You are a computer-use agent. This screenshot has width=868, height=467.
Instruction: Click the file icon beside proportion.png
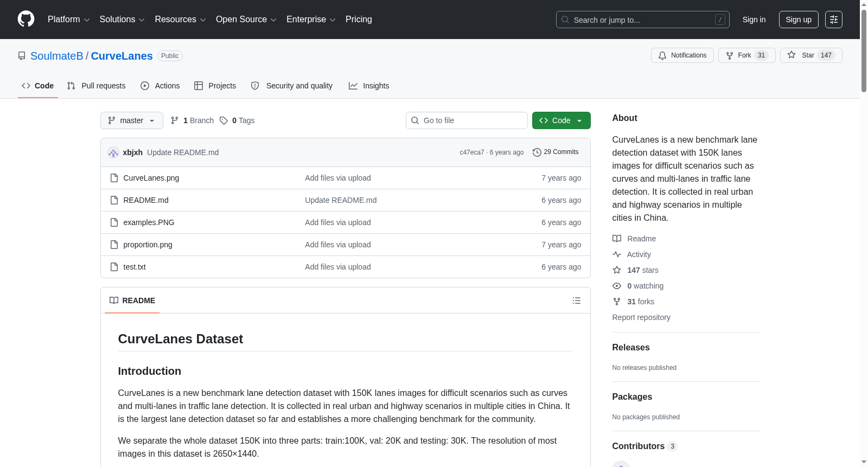114,245
